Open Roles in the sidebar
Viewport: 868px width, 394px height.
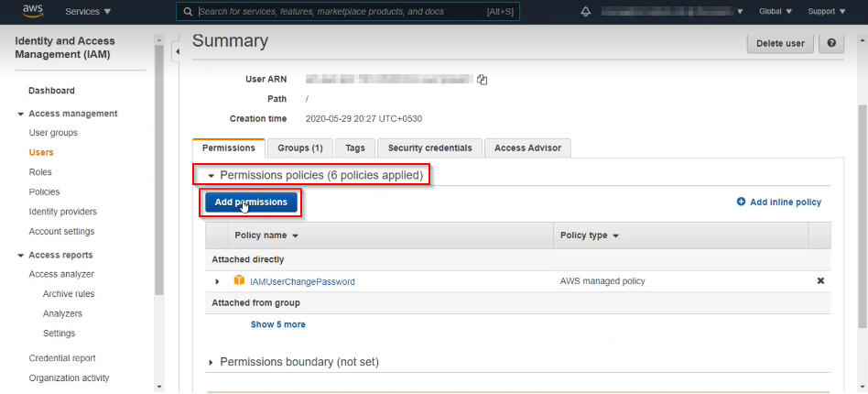click(x=40, y=172)
